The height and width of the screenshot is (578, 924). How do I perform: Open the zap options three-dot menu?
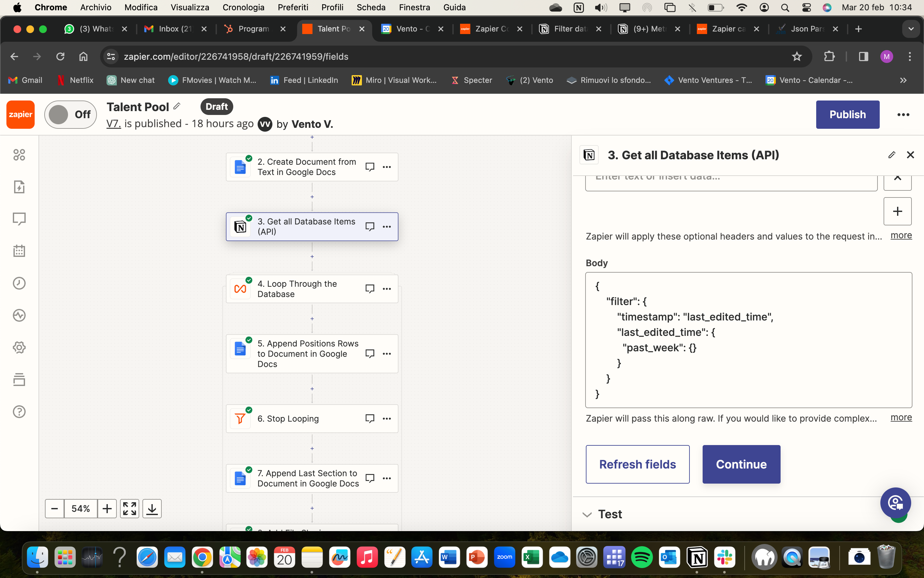[x=903, y=115]
